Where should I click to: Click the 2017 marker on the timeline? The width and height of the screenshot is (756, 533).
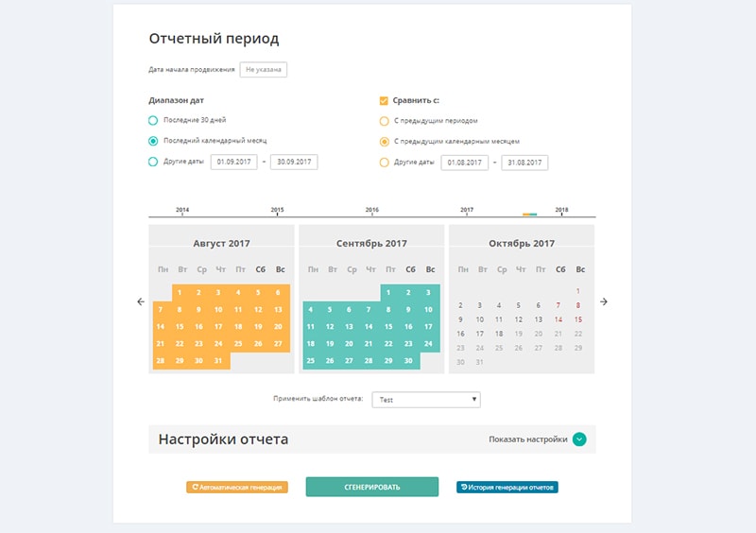coord(467,210)
